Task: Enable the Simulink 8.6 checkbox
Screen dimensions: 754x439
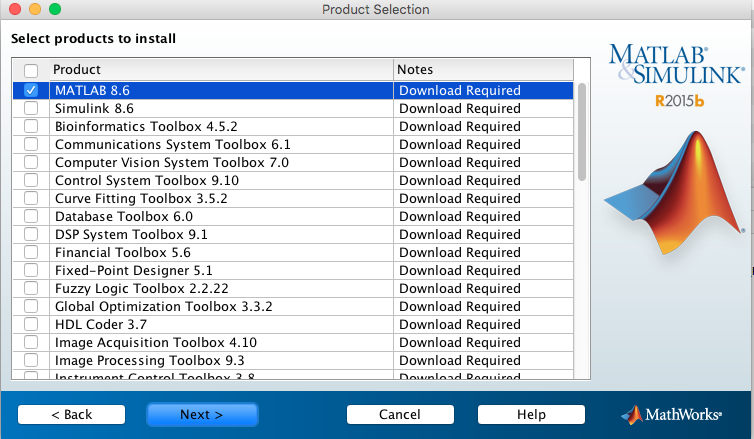Action: point(31,108)
